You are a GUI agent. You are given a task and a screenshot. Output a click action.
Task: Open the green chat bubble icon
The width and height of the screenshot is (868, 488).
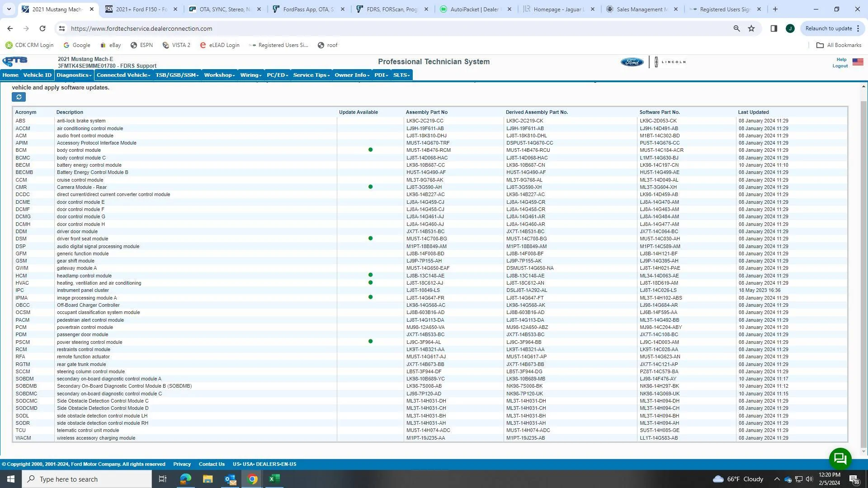840,459
